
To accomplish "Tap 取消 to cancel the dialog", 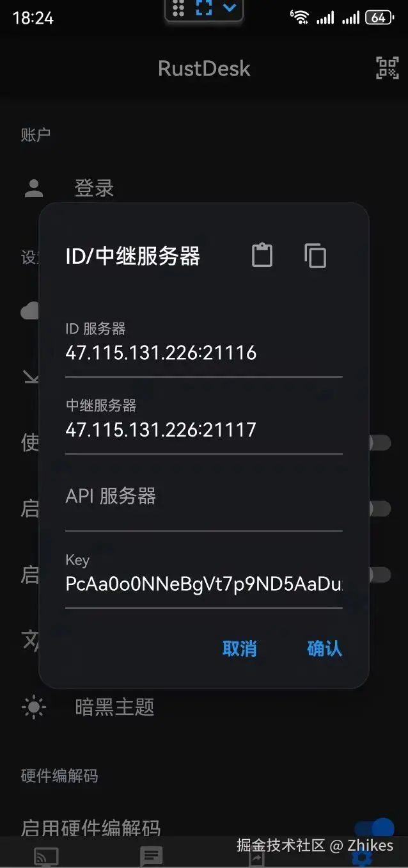I will [x=239, y=648].
